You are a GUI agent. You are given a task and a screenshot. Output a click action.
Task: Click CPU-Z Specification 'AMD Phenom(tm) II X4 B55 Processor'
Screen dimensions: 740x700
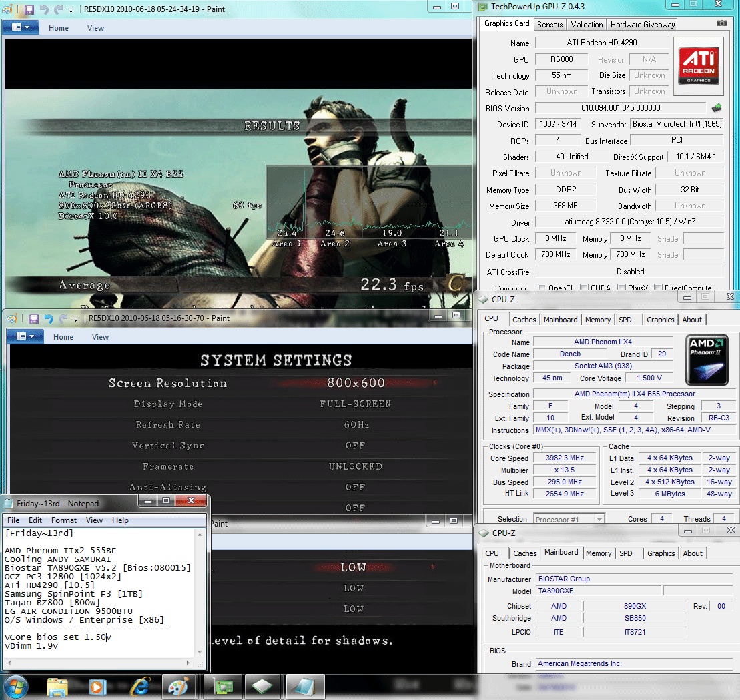point(635,394)
